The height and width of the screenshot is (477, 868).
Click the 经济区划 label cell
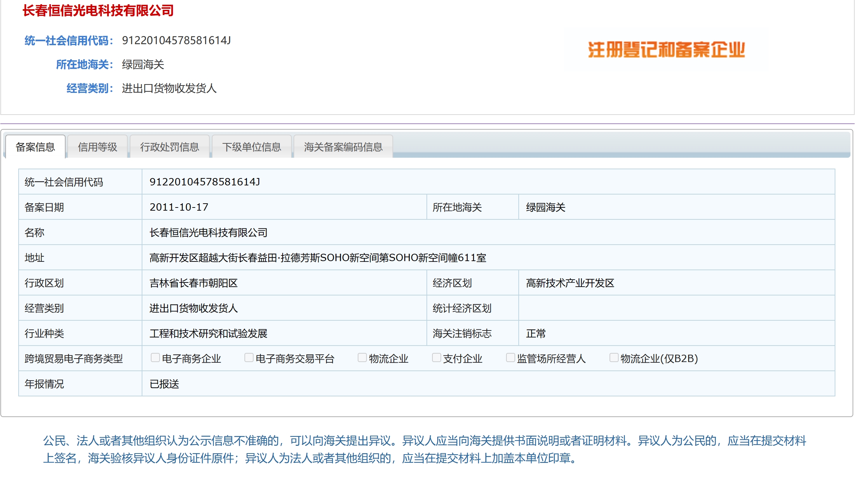point(472,283)
